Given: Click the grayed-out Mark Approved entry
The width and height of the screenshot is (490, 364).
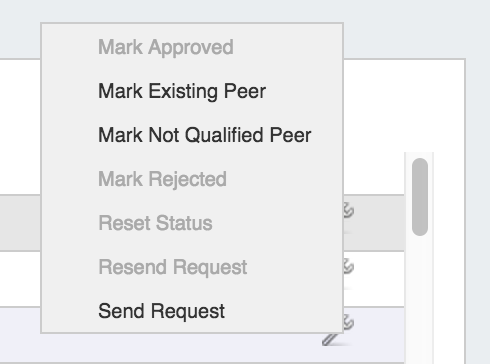Looking at the screenshot, I should coord(166,47).
